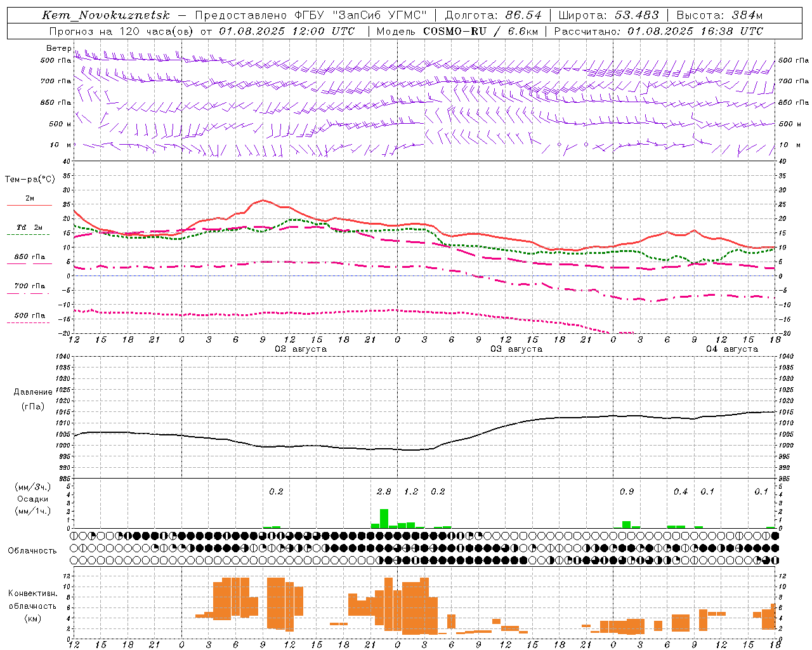Click the 'Ветер' wind panel label
The width and height of the screenshot is (812, 650).
[x=58, y=48]
